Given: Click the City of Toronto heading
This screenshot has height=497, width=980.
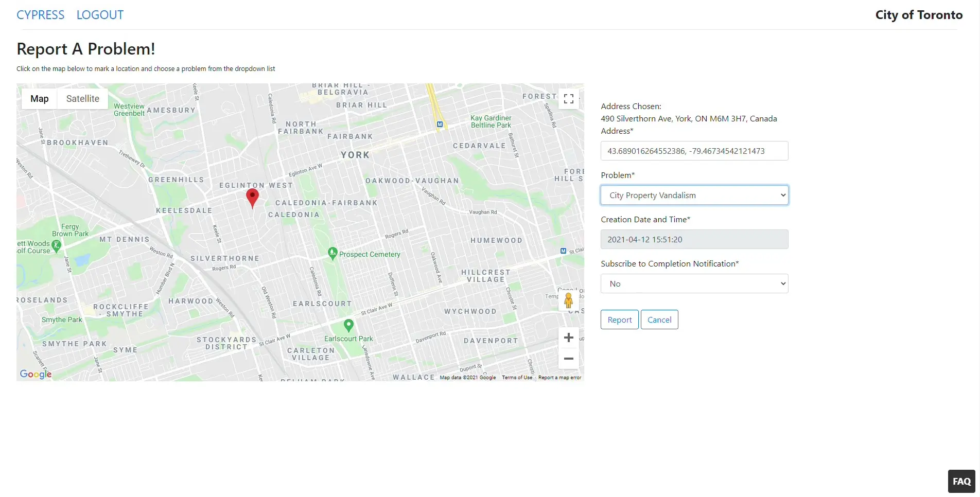Looking at the screenshot, I should tap(919, 15).
